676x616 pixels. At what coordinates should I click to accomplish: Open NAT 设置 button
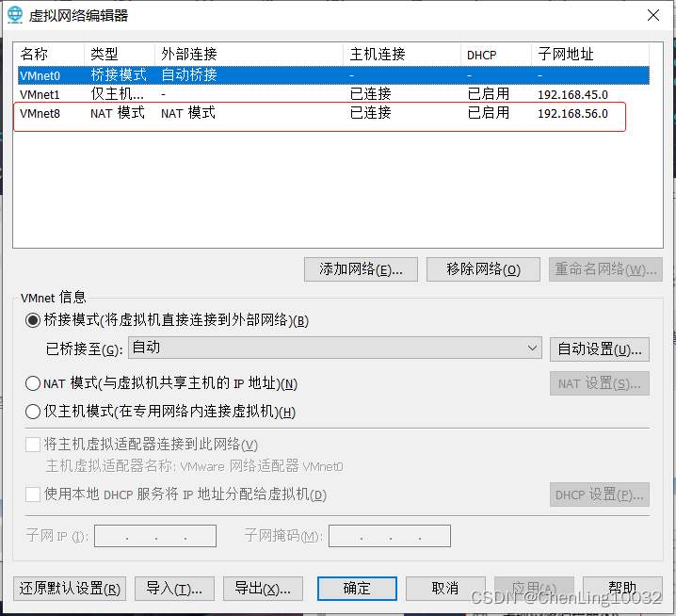tap(599, 383)
